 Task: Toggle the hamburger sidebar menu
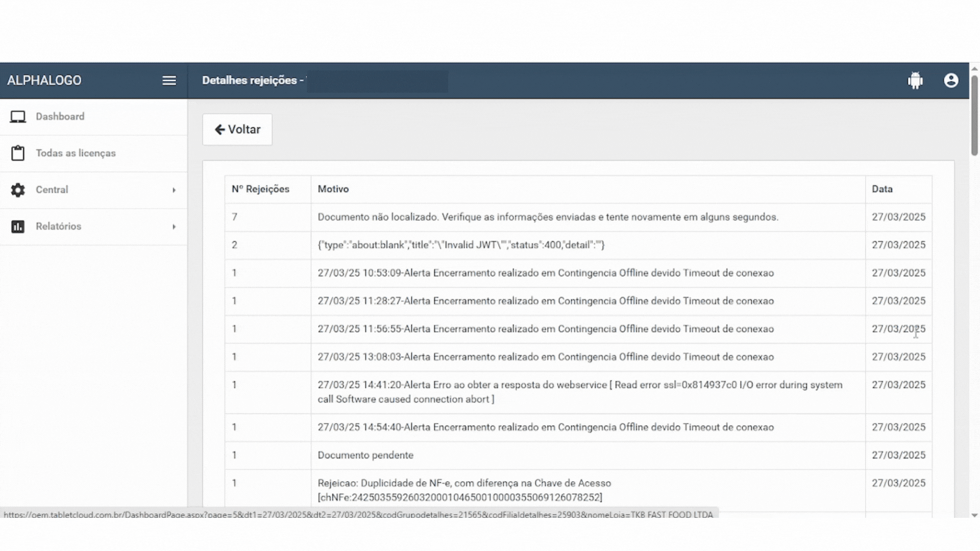(x=169, y=81)
